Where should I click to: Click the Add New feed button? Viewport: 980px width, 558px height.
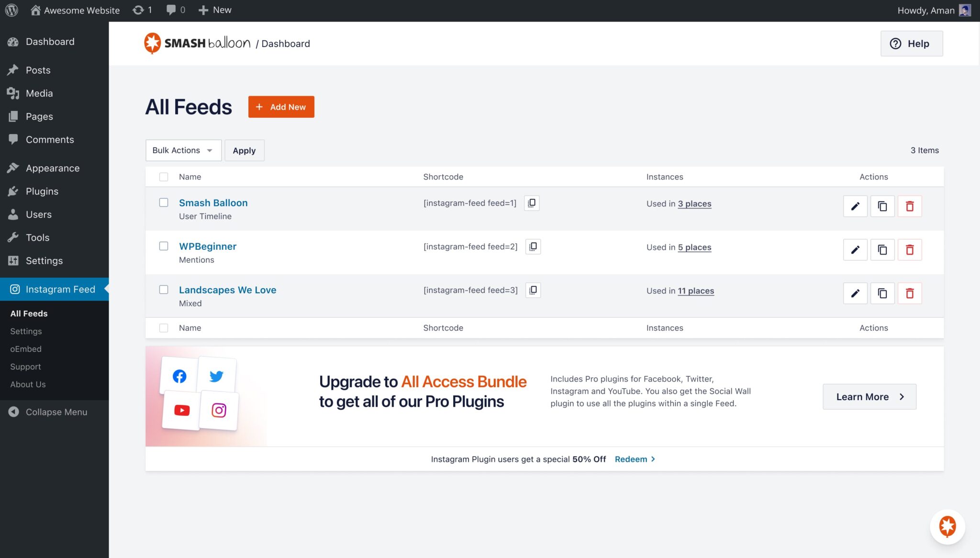click(x=281, y=107)
